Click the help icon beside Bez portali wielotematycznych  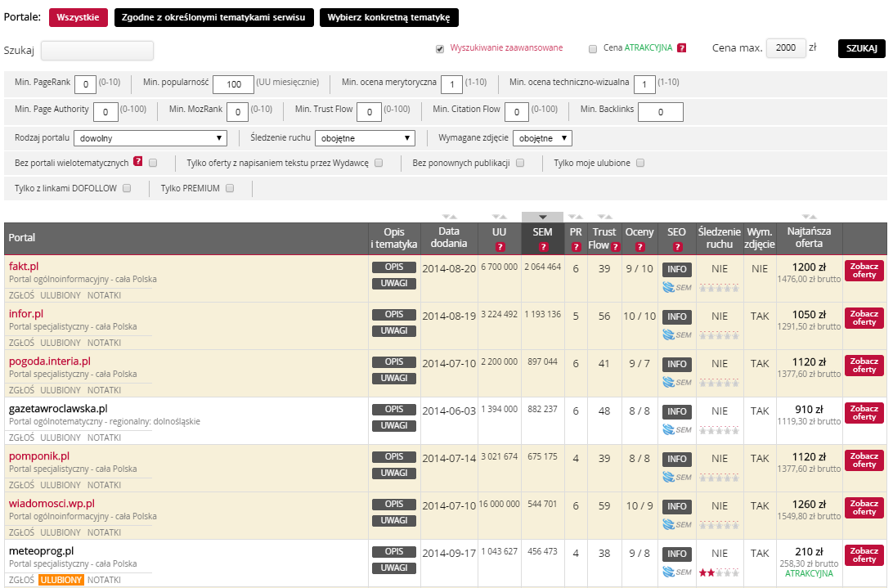click(138, 161)
